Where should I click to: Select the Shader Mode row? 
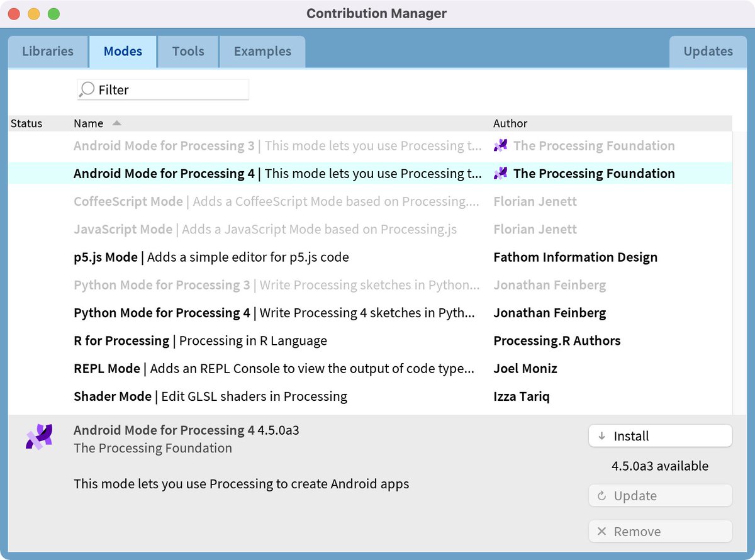[371, 396]
